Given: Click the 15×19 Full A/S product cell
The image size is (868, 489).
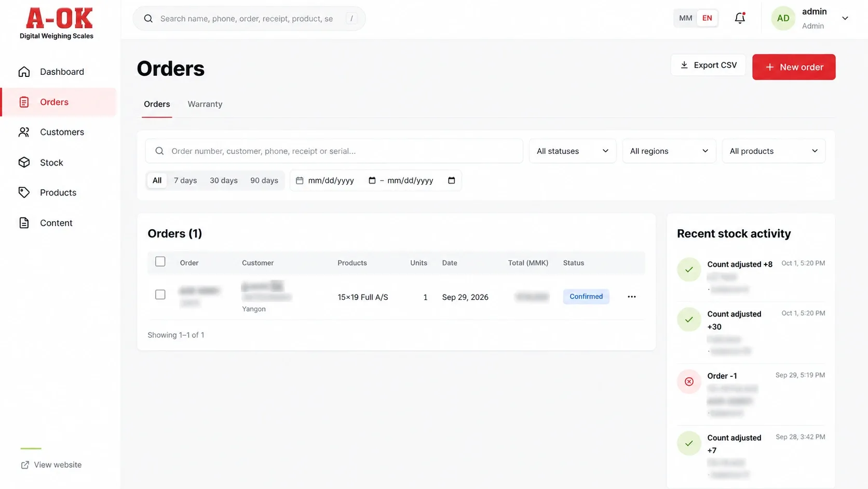Looking at the screenshot, I should point(363,297).
